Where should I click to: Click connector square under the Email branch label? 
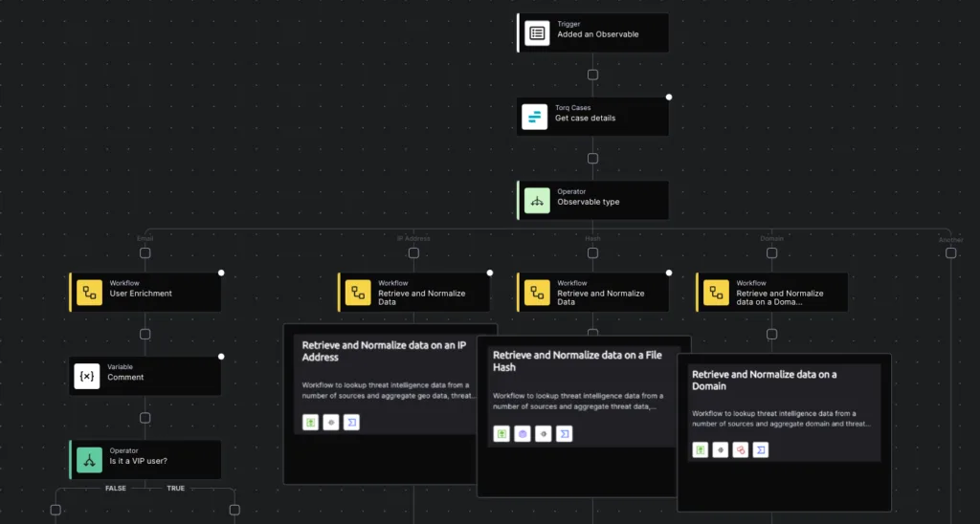[145, 253]
